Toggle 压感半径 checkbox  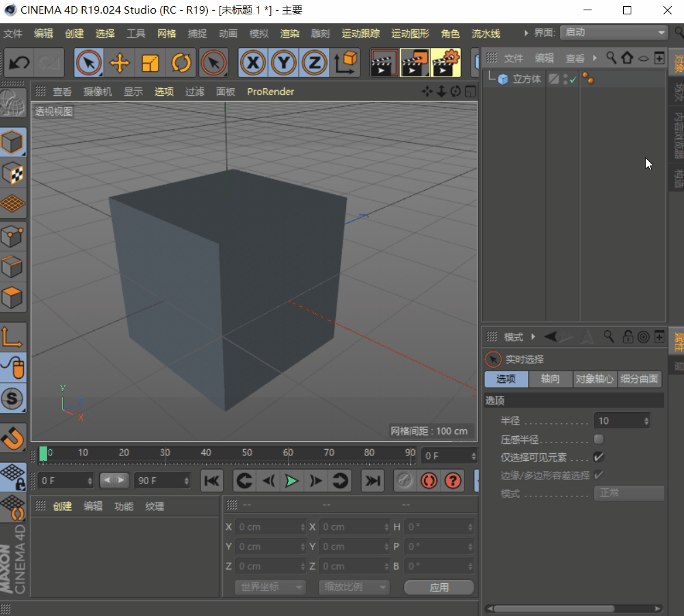pos(598,439)
